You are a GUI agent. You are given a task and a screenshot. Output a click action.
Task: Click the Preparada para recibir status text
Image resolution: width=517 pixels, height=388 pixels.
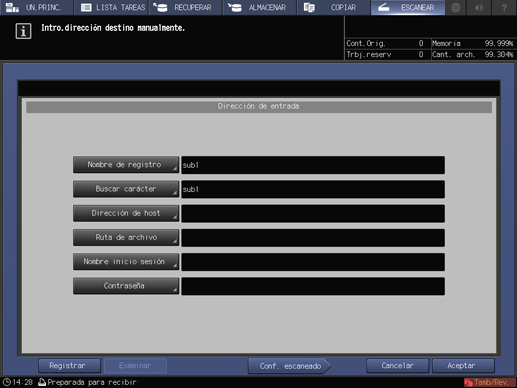pos(92,382)
